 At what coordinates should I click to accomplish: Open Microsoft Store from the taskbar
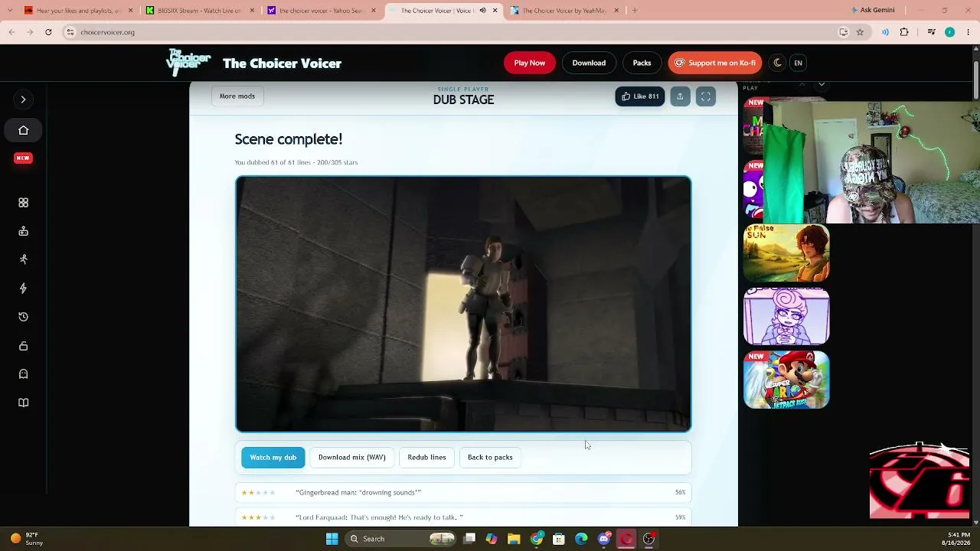[559, 539]
